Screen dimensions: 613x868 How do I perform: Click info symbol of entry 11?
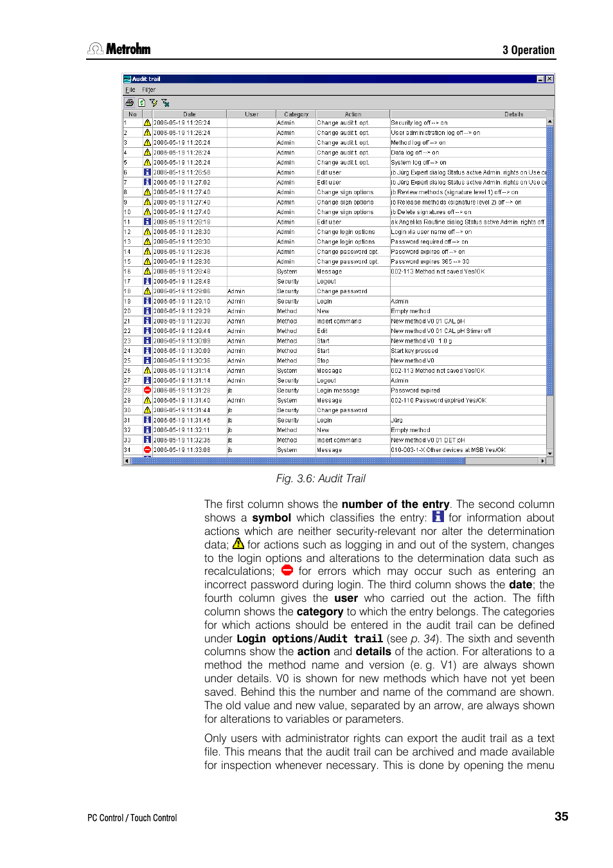pos(147,222)
